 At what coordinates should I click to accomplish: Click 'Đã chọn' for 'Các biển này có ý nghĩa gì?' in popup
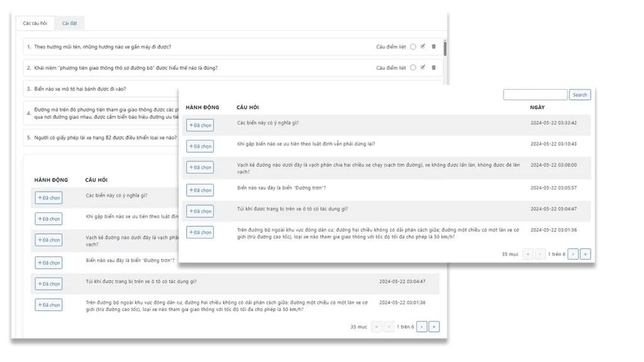200,126
